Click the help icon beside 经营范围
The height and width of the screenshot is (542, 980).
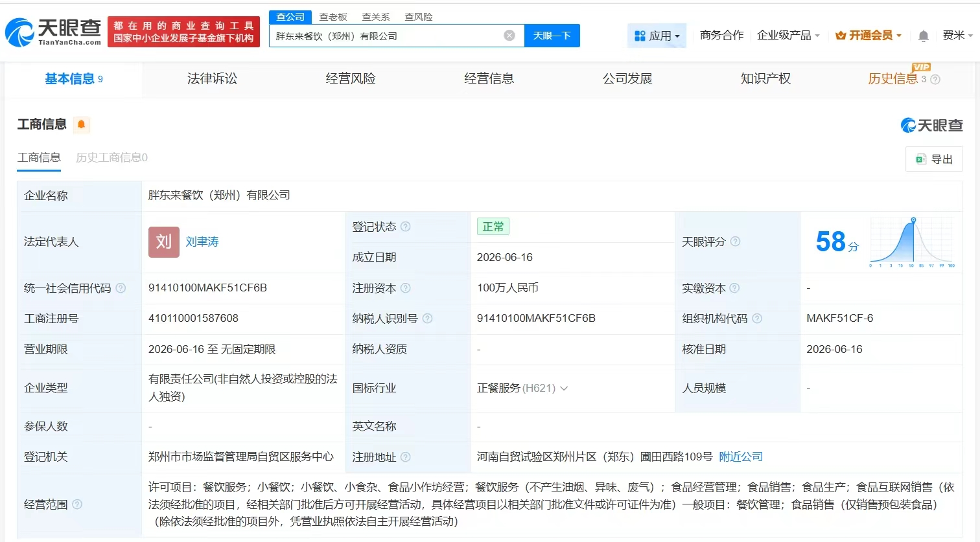(77, 504)
